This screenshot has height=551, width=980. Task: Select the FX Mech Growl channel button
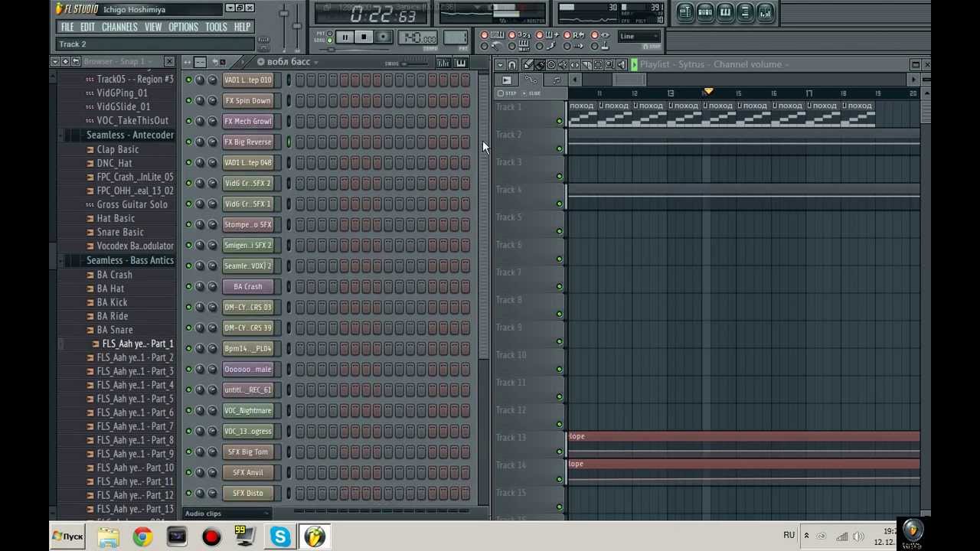point(248,121)
